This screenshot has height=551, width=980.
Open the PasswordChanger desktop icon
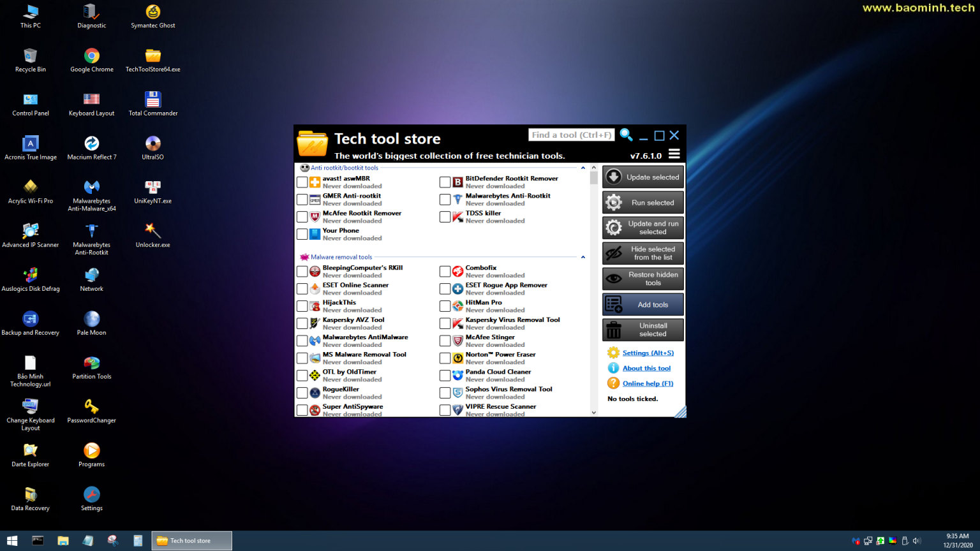click(92, 413)
